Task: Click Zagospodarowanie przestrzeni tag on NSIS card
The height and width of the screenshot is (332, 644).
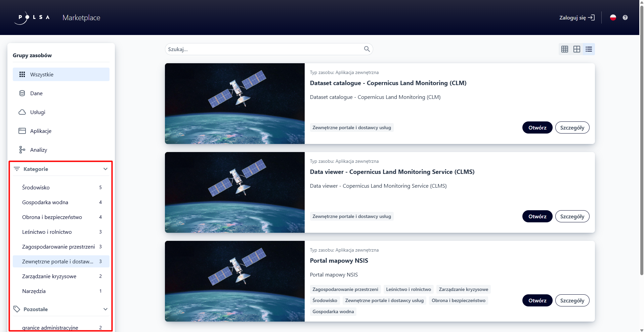Action: (345, 289)
